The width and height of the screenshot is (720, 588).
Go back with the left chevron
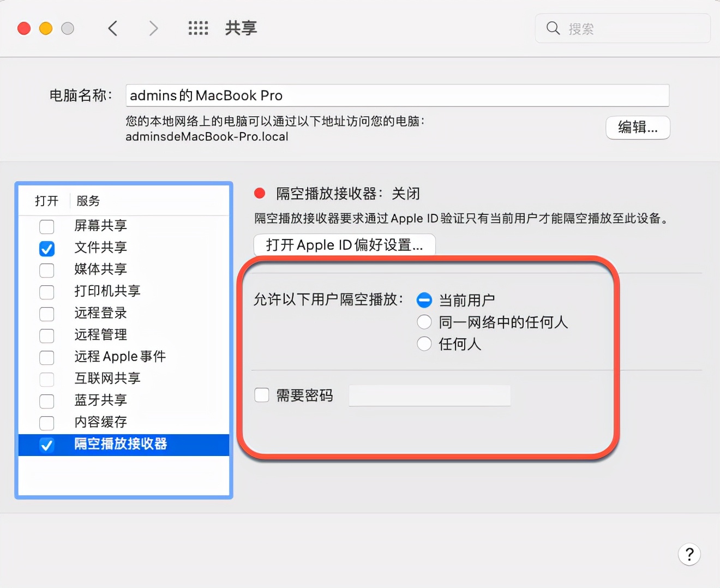113,28
